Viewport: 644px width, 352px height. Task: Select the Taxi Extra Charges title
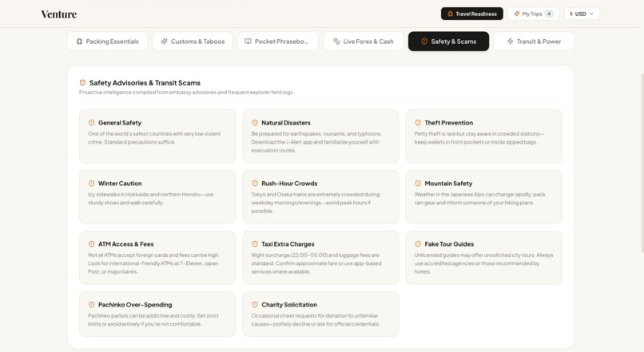click(288, 244)
